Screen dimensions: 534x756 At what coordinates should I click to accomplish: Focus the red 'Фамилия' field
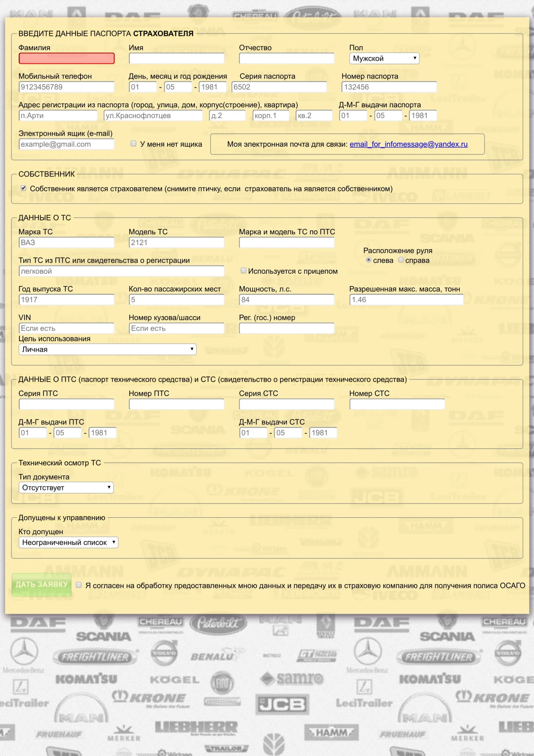(x=67, y=58)
